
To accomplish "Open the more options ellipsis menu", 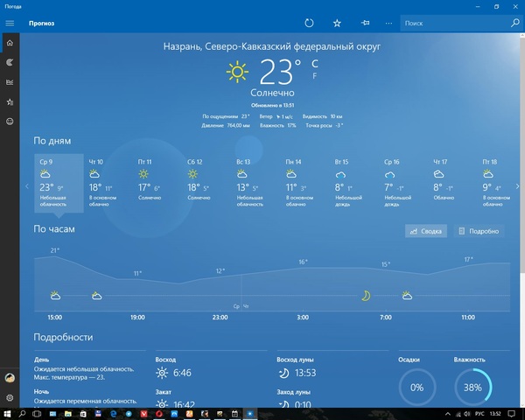I will click(x=388, y=23).
